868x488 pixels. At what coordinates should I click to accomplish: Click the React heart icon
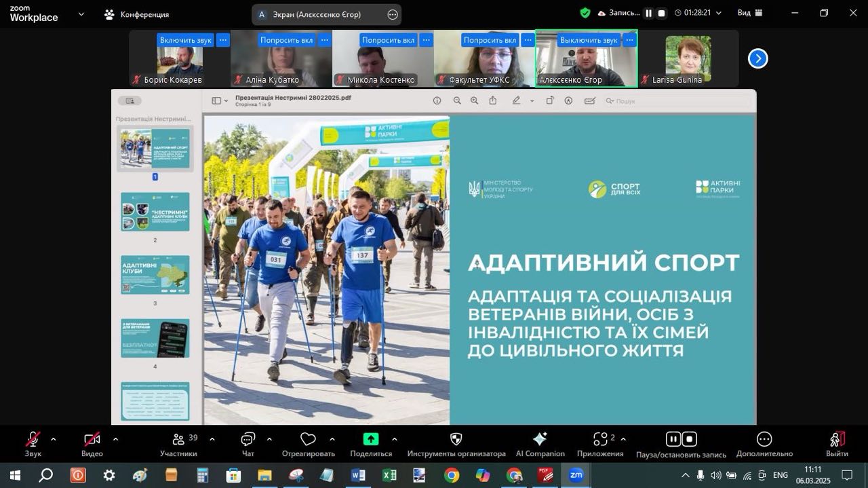(309, 439)
